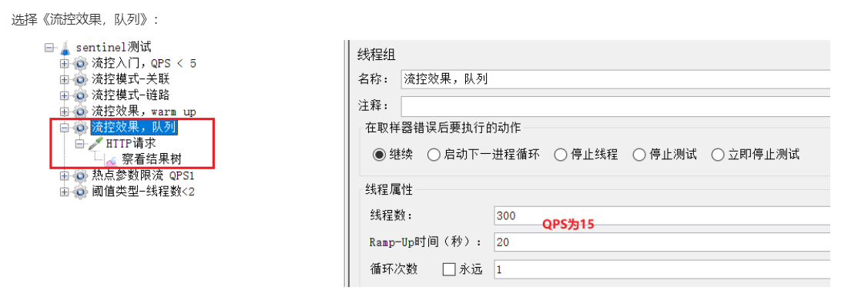Click gear icon of 流控模式-关联 thread group
This screenshot has width=868, height=297.
point(81,80)
